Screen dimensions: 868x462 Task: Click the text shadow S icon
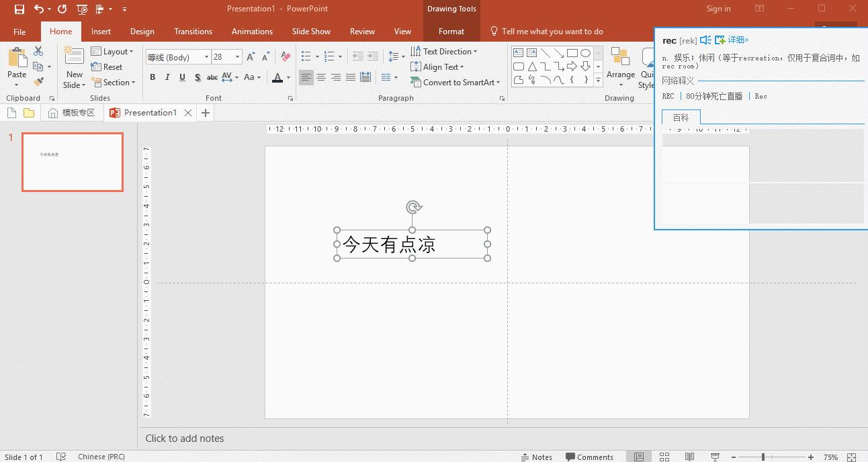point(198,77)
